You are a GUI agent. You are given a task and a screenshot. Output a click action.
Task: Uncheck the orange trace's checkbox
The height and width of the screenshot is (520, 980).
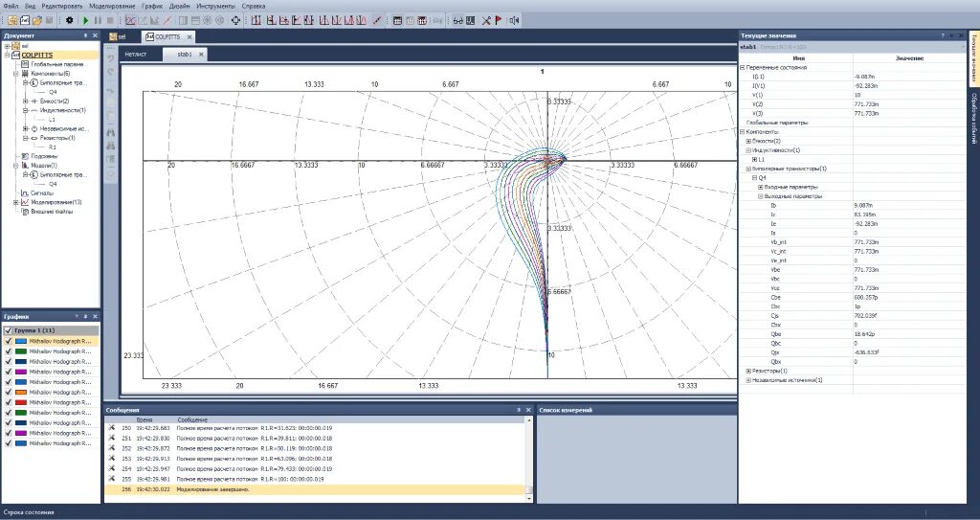pos(8,392)
